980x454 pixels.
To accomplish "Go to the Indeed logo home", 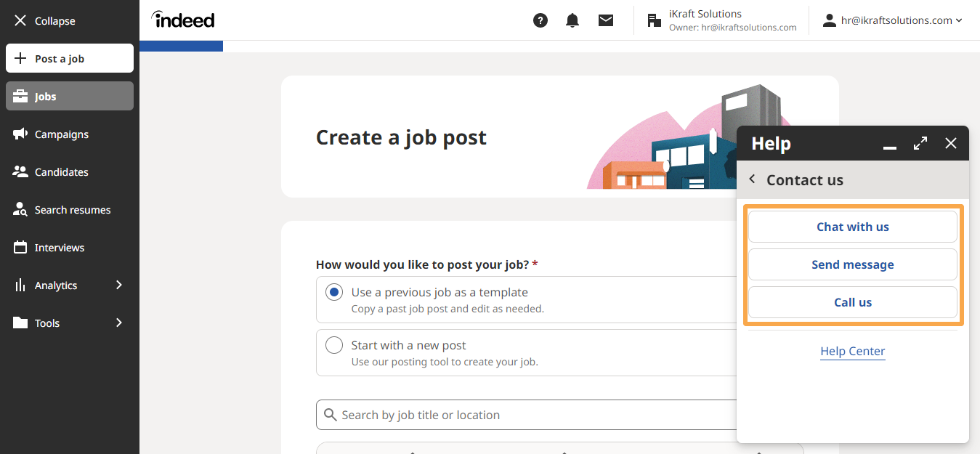I will 183,20.
